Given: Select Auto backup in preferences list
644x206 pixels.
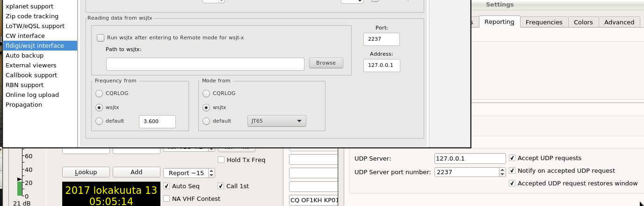Looking at the screenshot, I should coord(24,55).
